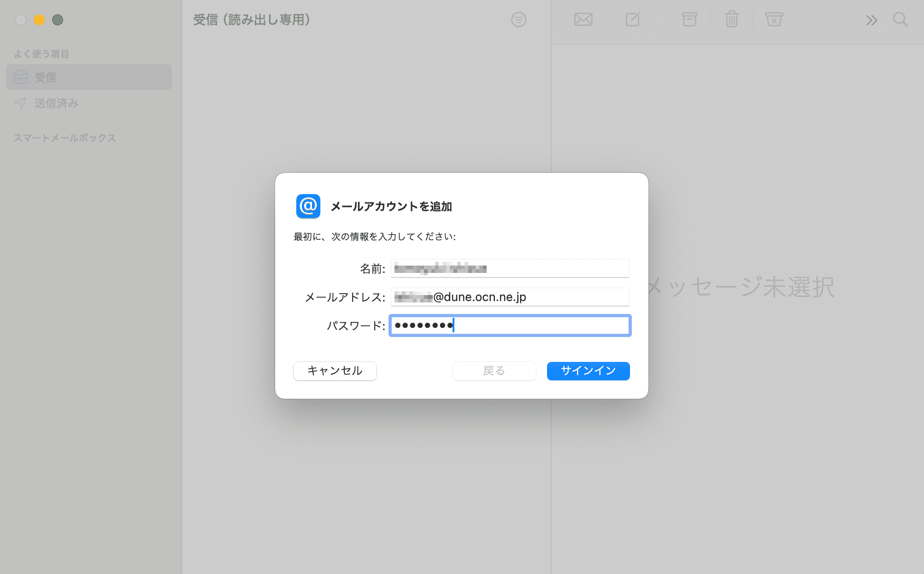
Task: Click the メールアカウントを追加 dialog title
Action: tap(391, 206)
